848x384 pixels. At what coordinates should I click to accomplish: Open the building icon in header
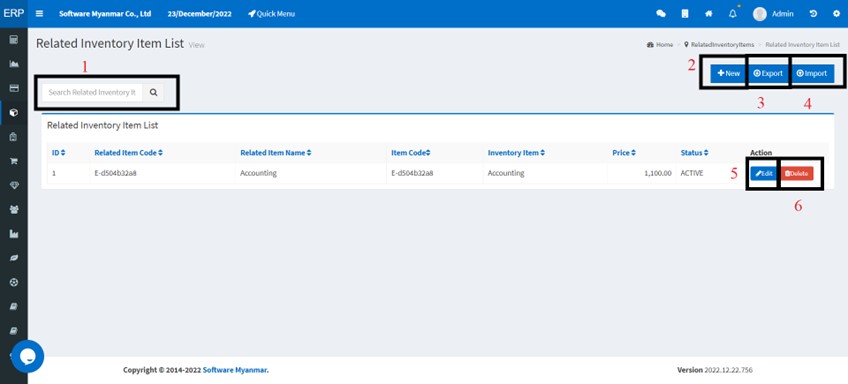[x=685, y=14]
